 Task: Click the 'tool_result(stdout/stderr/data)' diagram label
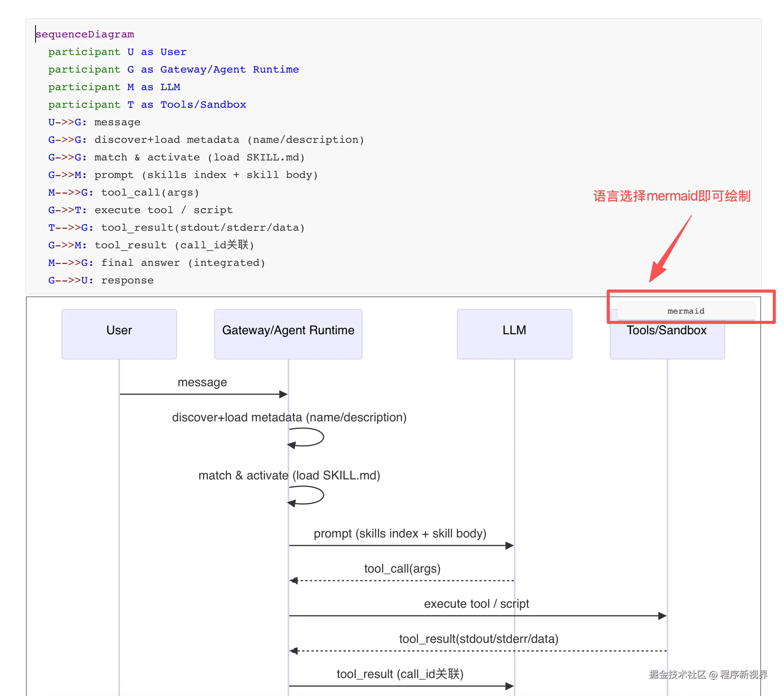tap(478, 639)
